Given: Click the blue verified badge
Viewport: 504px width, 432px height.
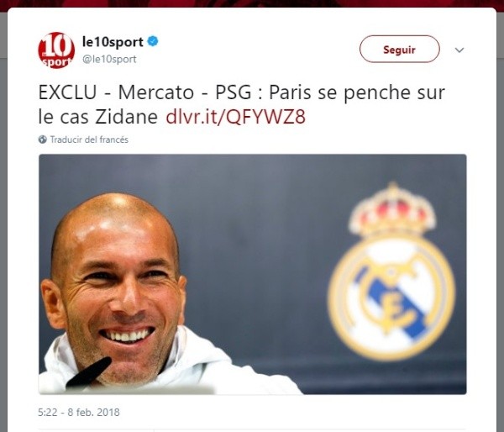Looking at the screenshot, I should point(153,41).
